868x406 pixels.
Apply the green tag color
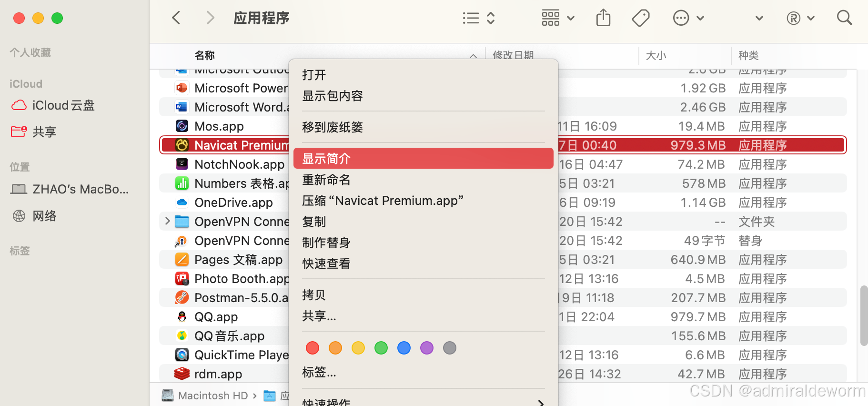point(381,348)
